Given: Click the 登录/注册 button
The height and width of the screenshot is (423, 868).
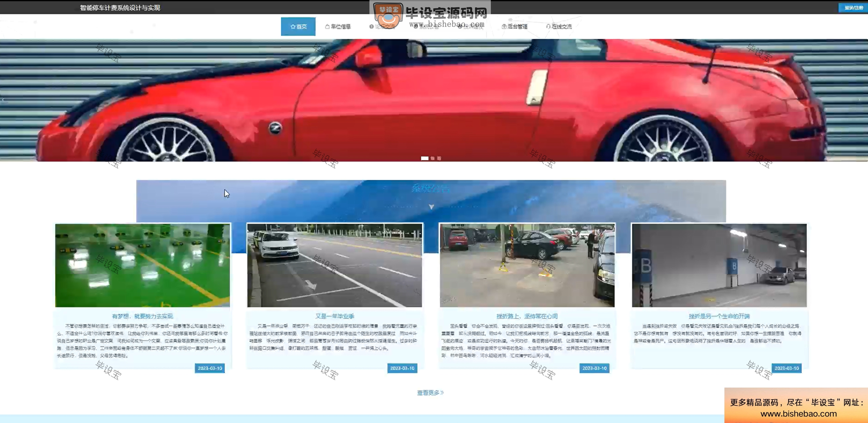Looking at the screenshot, I should pyautogui.click(x=853, y=8).
